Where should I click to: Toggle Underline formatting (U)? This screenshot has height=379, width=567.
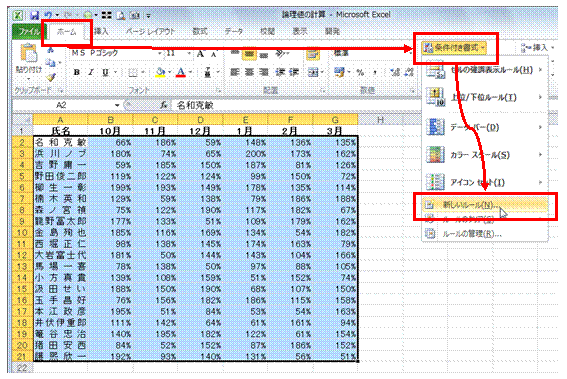tap(105, 72)
